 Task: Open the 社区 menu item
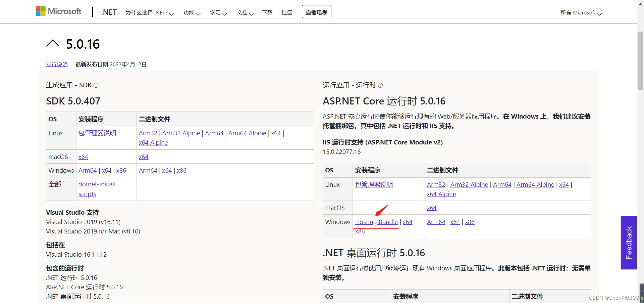(x=287, y=13)
